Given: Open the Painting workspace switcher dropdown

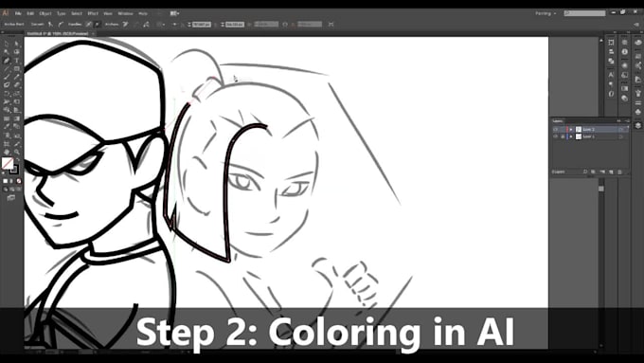Looking at the screenshot, I should tap(546, 13).
